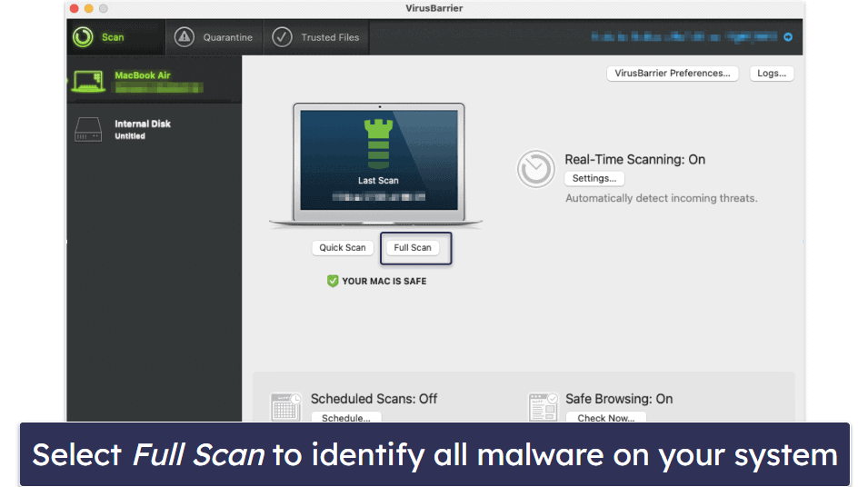This screenshot has height=487, width=868.
Task: Click Check Now for Safe Browsing
Action: [605, 418]
